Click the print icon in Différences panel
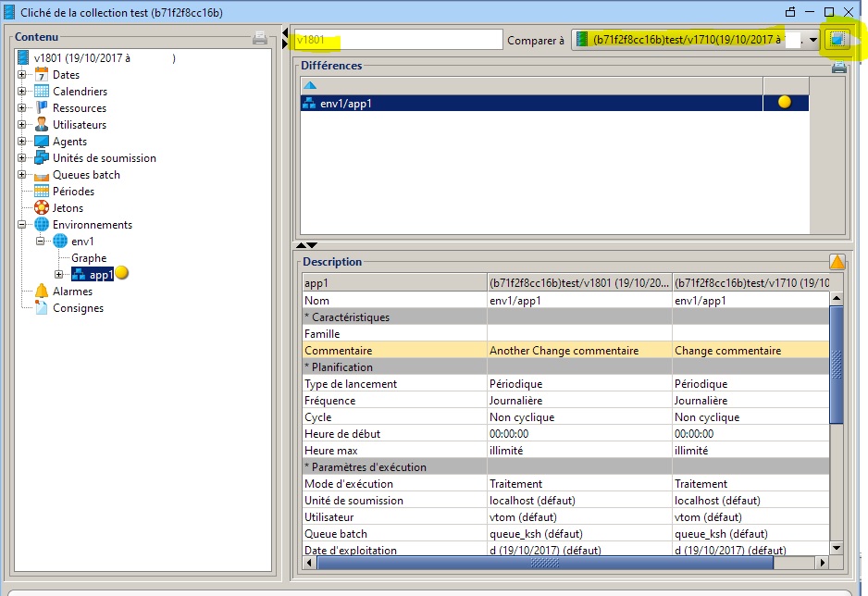 pos(838,67)
